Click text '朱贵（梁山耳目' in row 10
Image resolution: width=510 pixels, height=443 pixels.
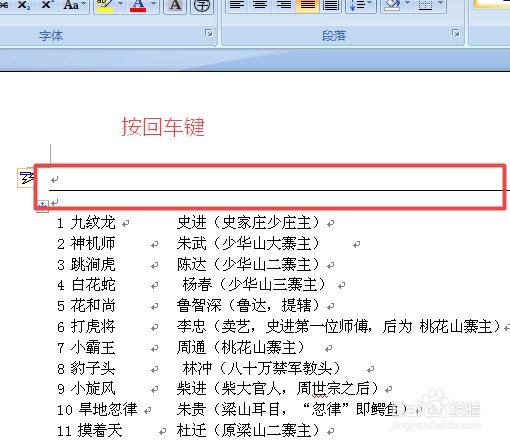click(x=228, y=410)
